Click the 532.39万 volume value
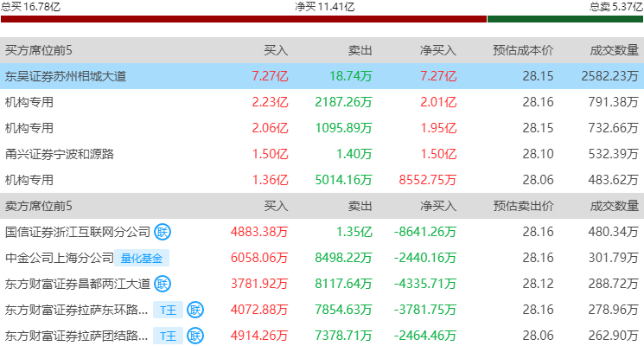The image size is (644, 346). pos(613,154)
